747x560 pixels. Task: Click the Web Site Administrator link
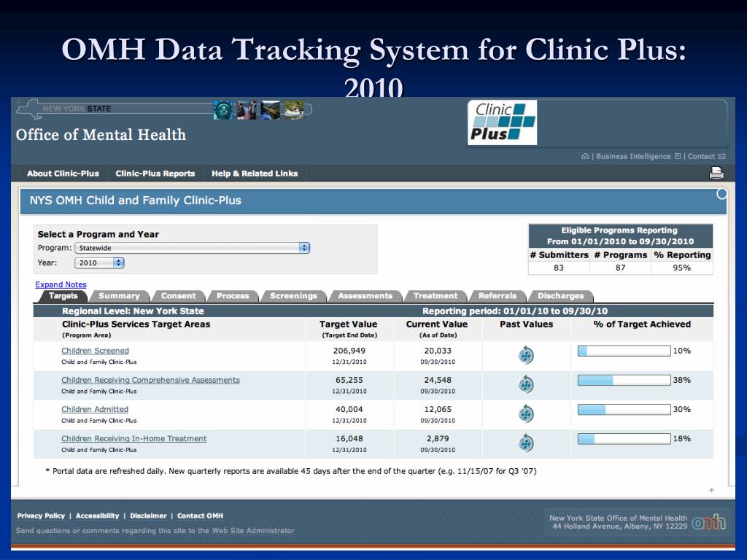click(253, 531)
